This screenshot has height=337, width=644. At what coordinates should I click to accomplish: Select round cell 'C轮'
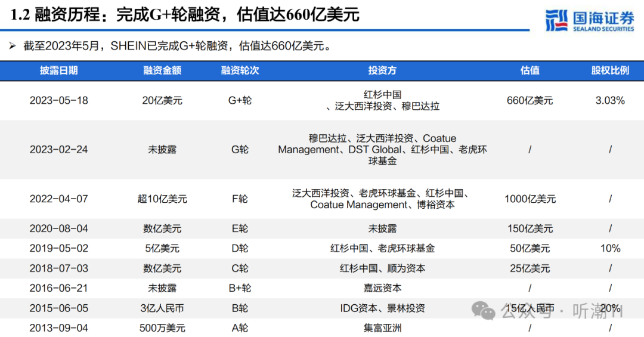point(240,268)
